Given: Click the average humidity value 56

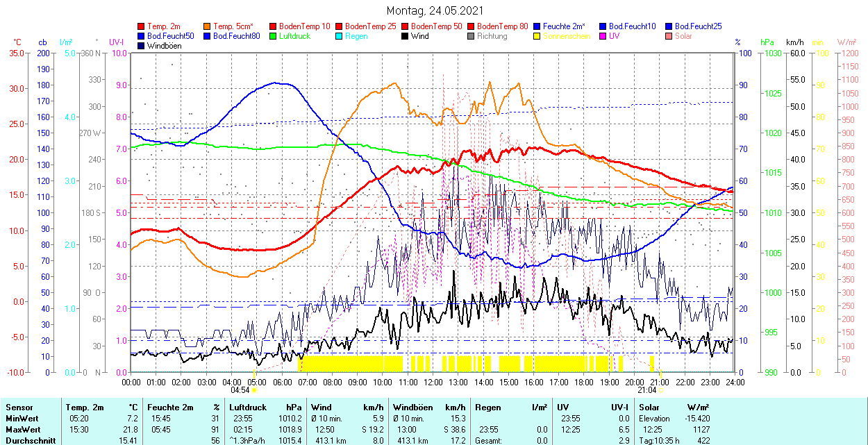Looking at the screenshot, I should [215, 440].
